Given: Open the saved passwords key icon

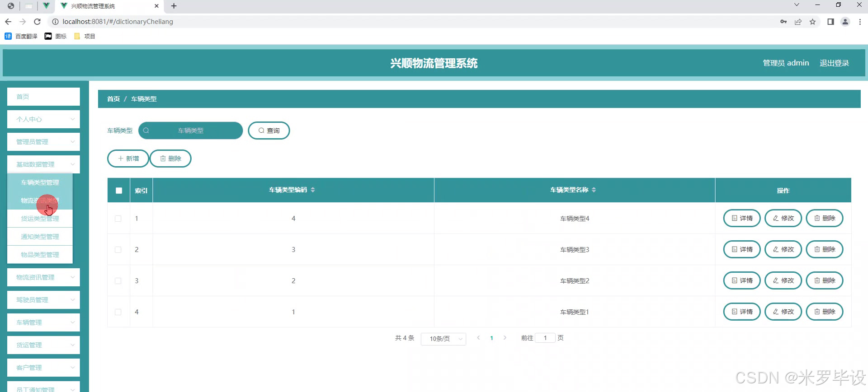Looking at the screenshot, I should pyautogui.click(x=783, y=22).
